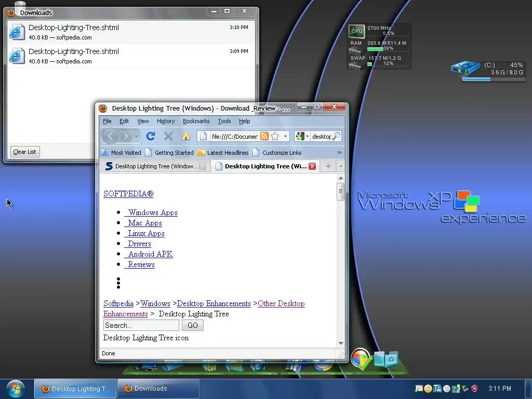Open first Desktop-Lighting-Tree.shtml download at 3:10 PM

[x=131, y=32]
